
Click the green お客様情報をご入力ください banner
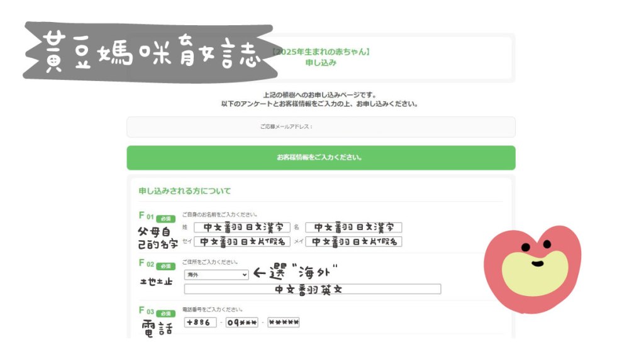321,158
